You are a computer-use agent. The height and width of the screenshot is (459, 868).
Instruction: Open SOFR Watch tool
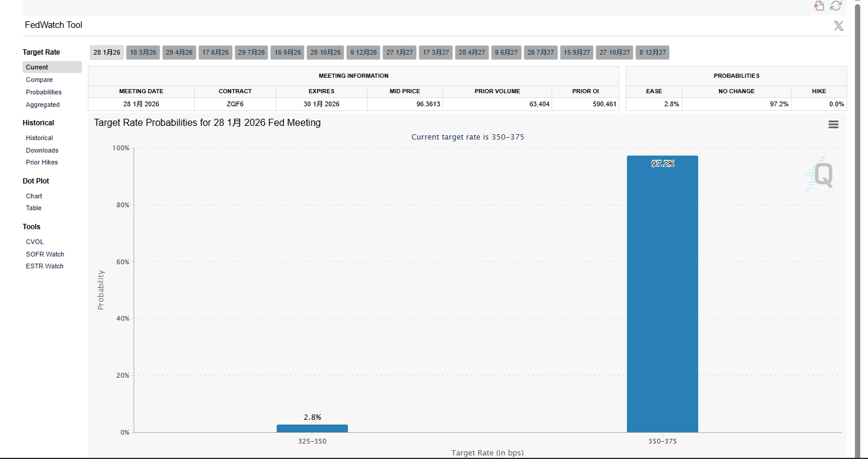[45, 254]
